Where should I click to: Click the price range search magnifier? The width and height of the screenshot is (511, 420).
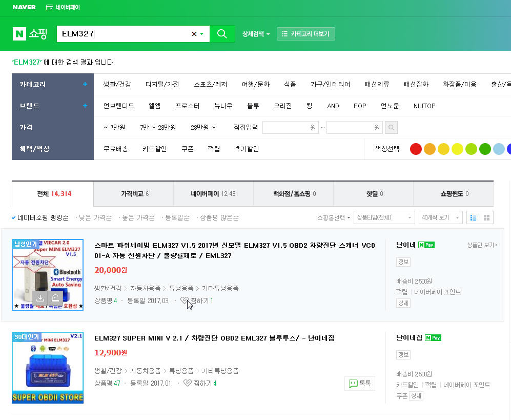click(x=391, y=128)
